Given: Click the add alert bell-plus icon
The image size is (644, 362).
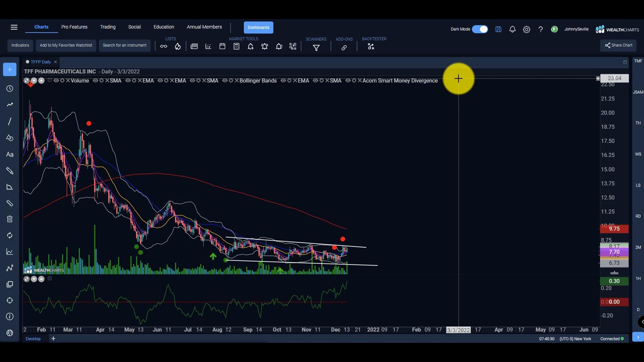Looking at the screenshot, I should [x=251, y=47].
